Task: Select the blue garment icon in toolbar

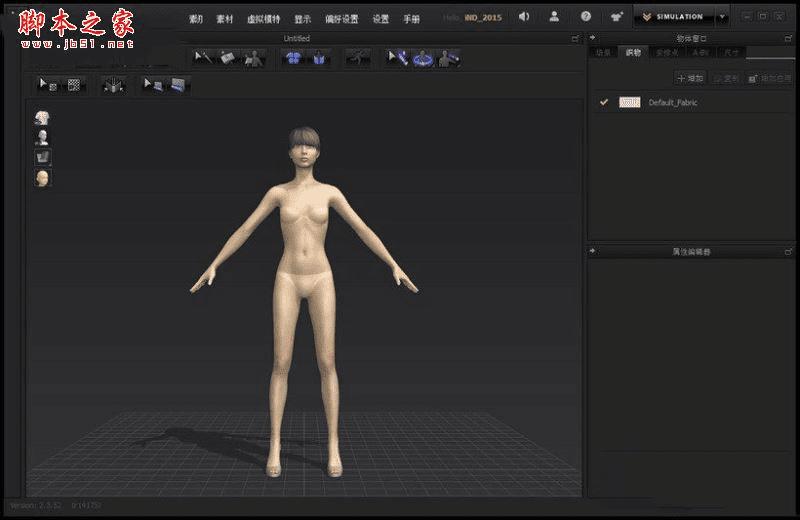Action: (x=293, y=58)
